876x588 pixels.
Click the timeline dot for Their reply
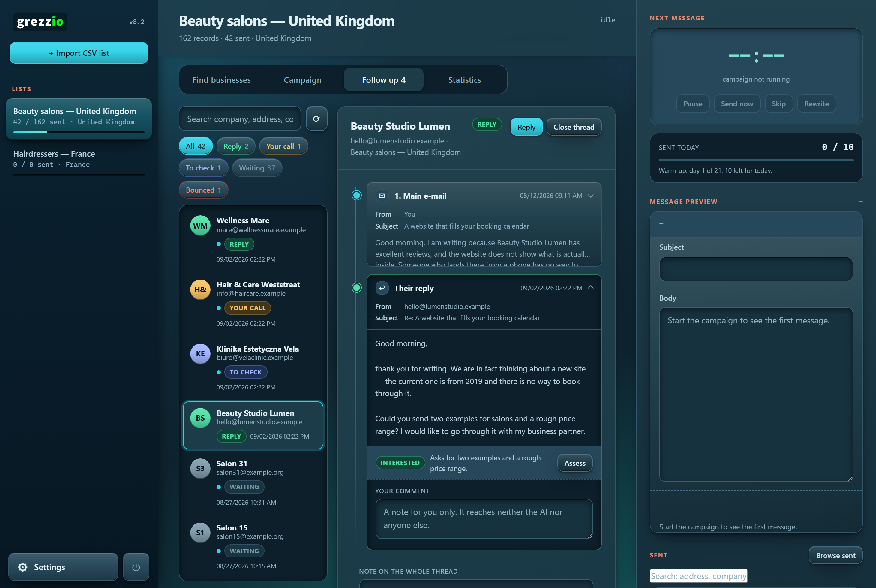(357, 288)
